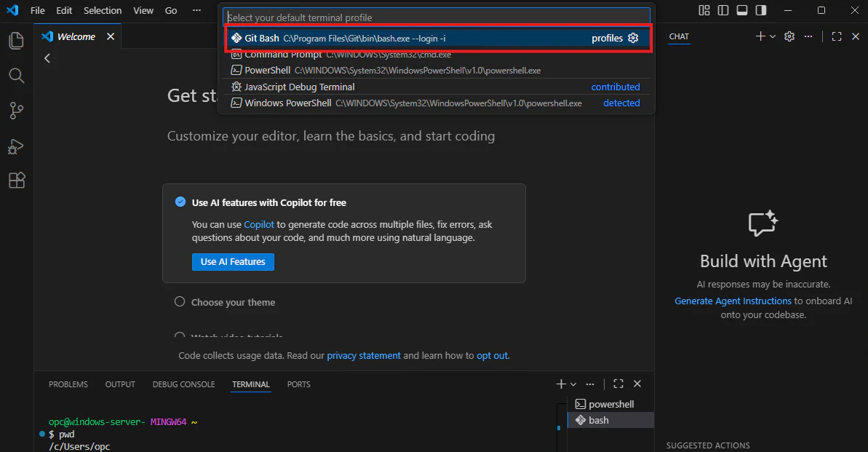
Task: Expand the new chat dropdown arrow
Action: pos(773,36)
